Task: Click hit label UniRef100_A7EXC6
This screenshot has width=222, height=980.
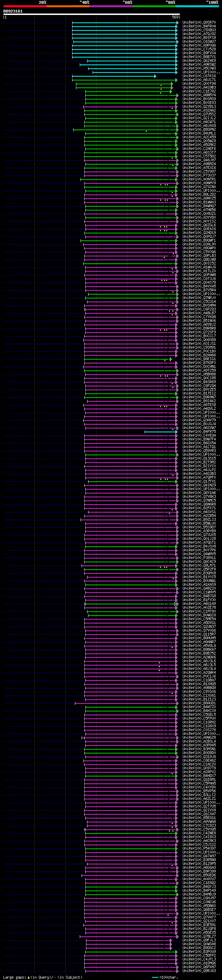Action: 199,168
